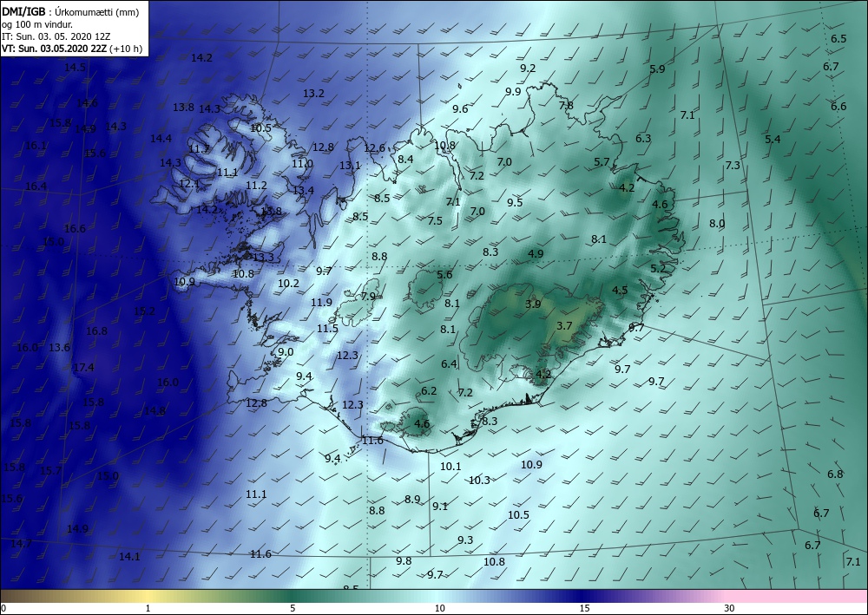Image resolution: width=868 pixels, height=615 pixels.
Task: Click the 5.6 value on Hofsjökull glacier
Action: point(444,275)
